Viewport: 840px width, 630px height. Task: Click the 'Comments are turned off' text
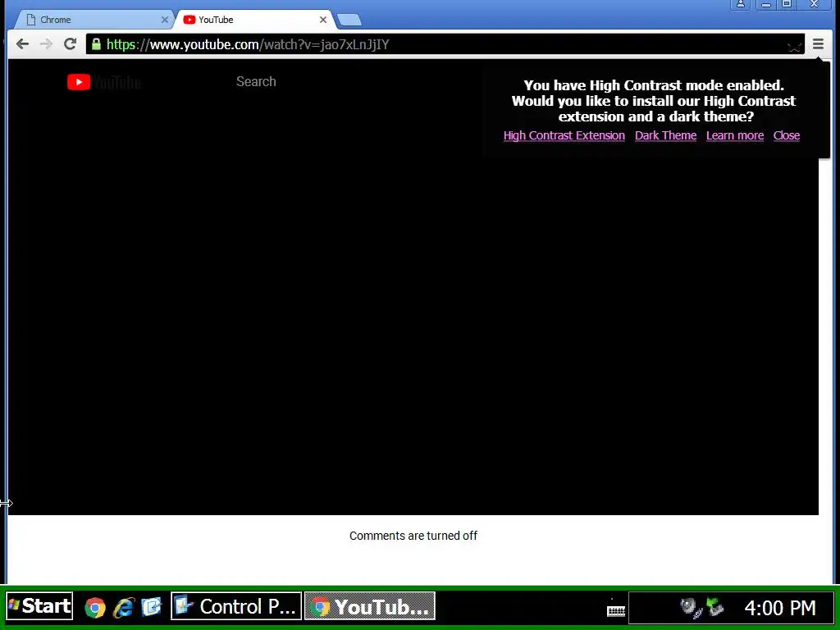point(413,536)
